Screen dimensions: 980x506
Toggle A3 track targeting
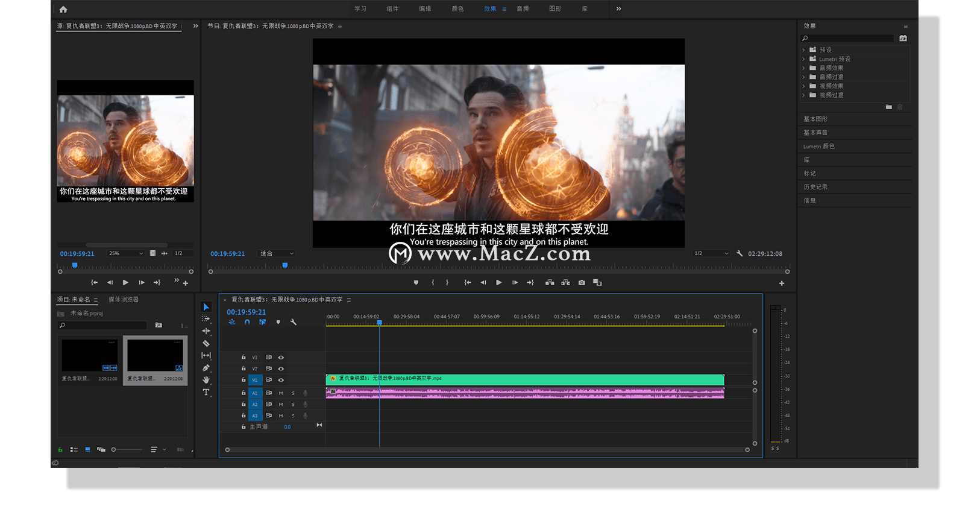point(255,416)
